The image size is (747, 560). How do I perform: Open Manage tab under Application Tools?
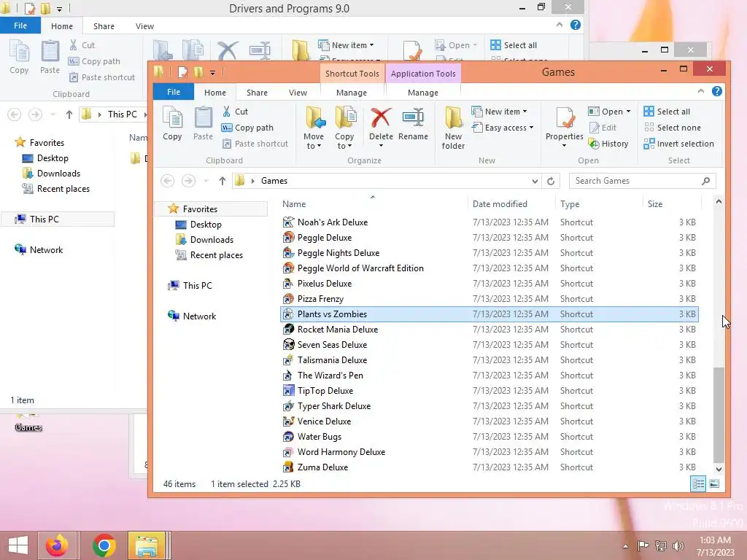click(x=423, y=93)
